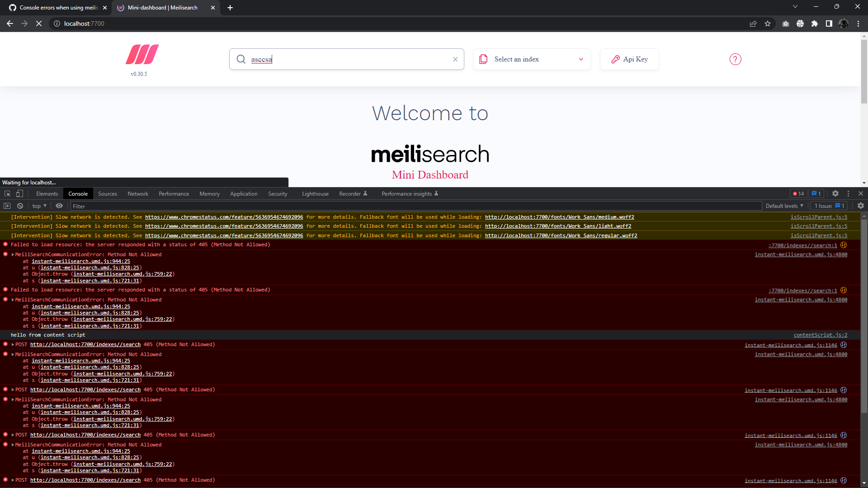Open the DevTools more options menu

848,193
